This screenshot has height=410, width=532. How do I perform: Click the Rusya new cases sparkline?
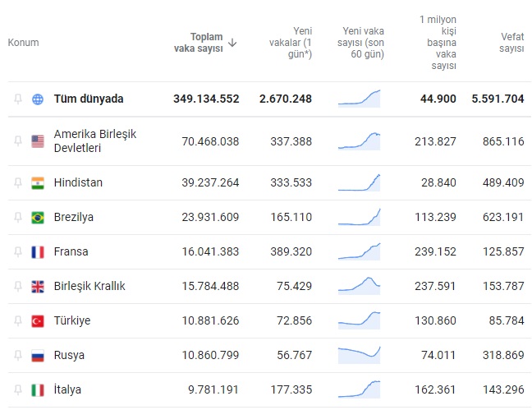(x=360, y=355)
